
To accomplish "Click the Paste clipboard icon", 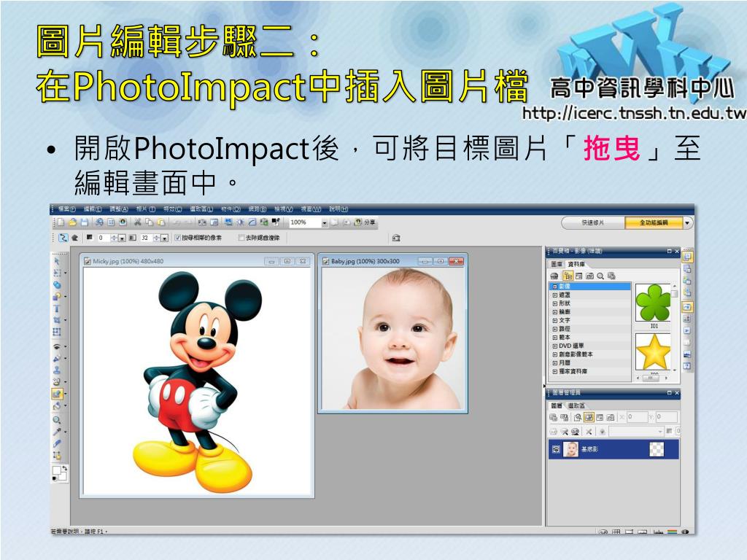I will click(161, 222).
